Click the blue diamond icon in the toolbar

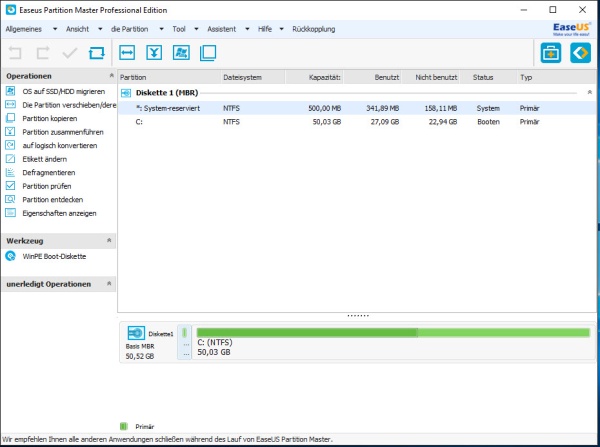(580, 53)
